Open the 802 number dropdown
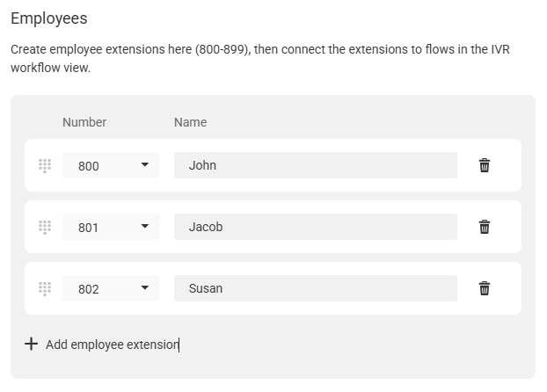547x392 pixels. click(x=111, y=288)
